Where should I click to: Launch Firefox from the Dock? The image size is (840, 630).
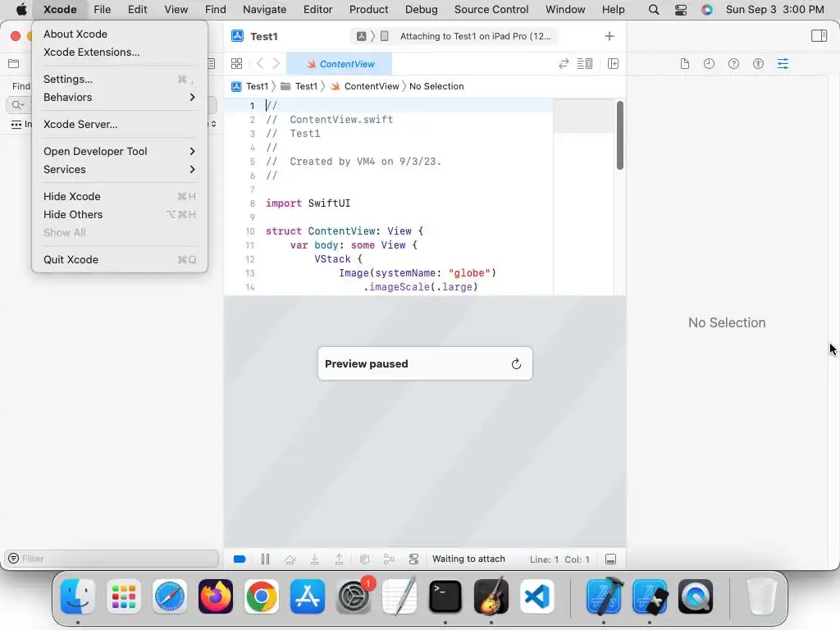click(x=216, y=596)
